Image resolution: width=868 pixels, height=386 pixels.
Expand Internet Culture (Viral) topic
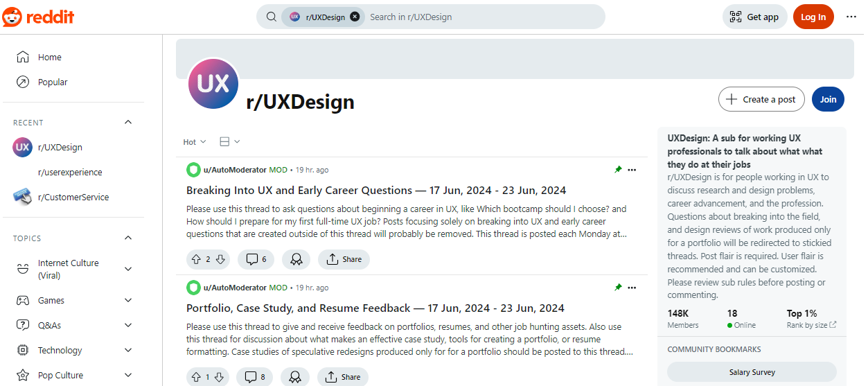tap(128, 269)
